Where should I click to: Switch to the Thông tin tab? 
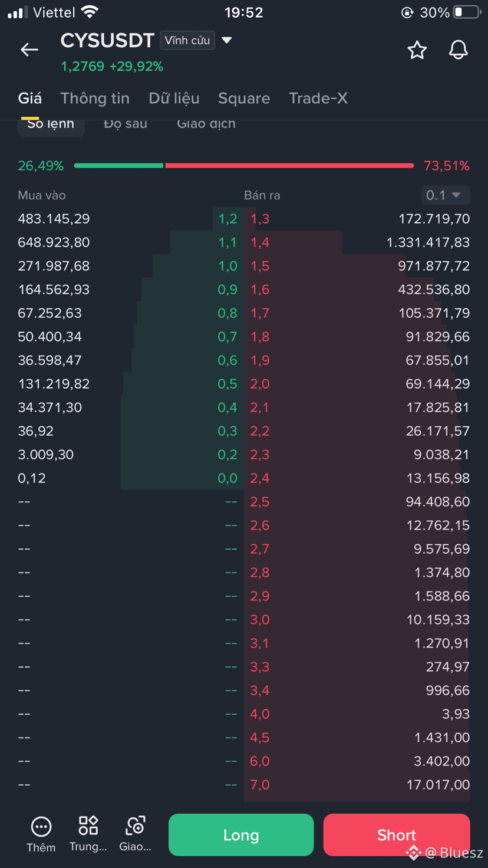coord(95,98)
